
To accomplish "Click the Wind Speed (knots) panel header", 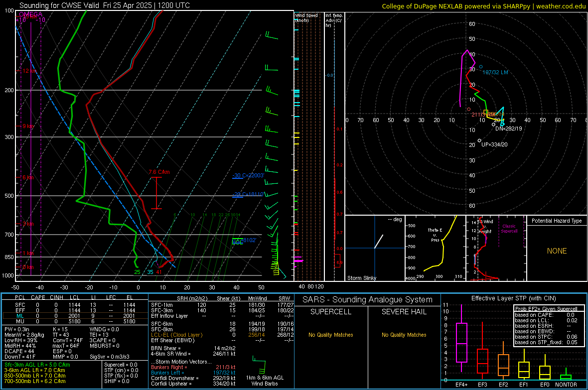I will [306, 17].
